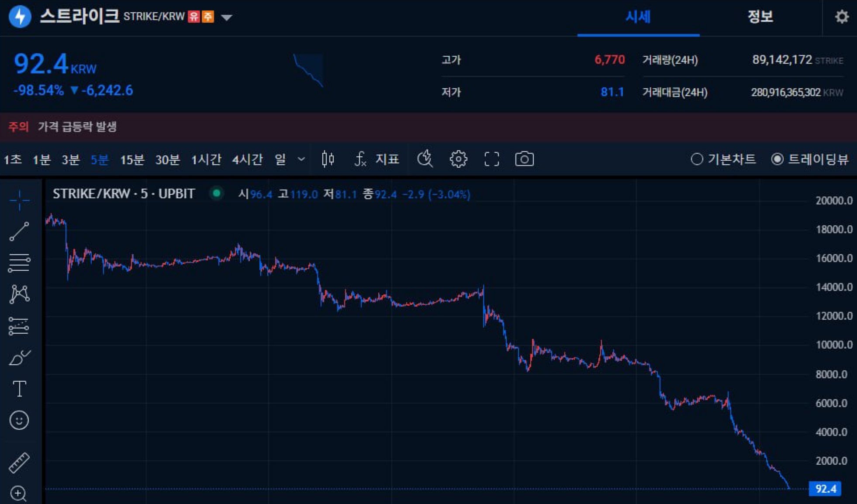Open candlestick chart type selector
This screenshot has width=857, height=504.
(328, 159)
